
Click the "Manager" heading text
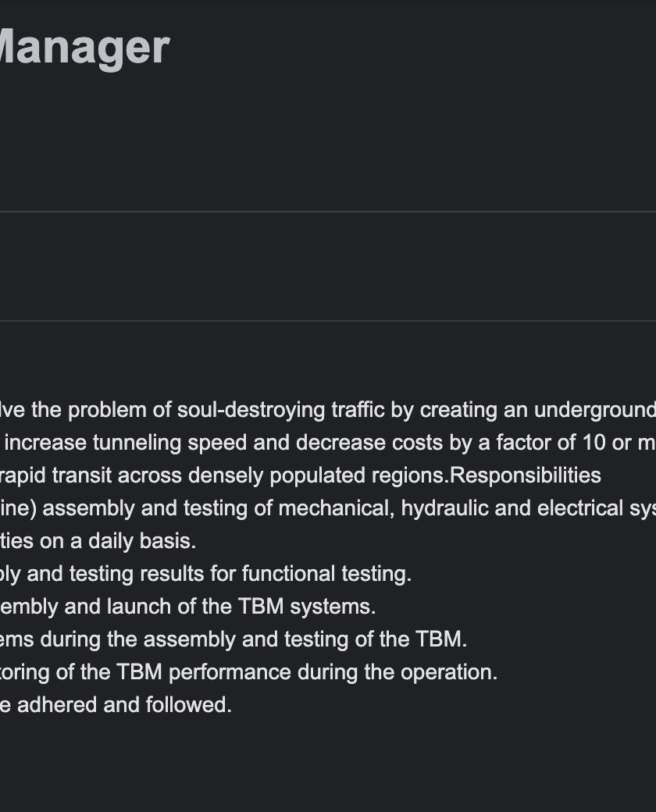pyautogui.click(x=84, y=49)
